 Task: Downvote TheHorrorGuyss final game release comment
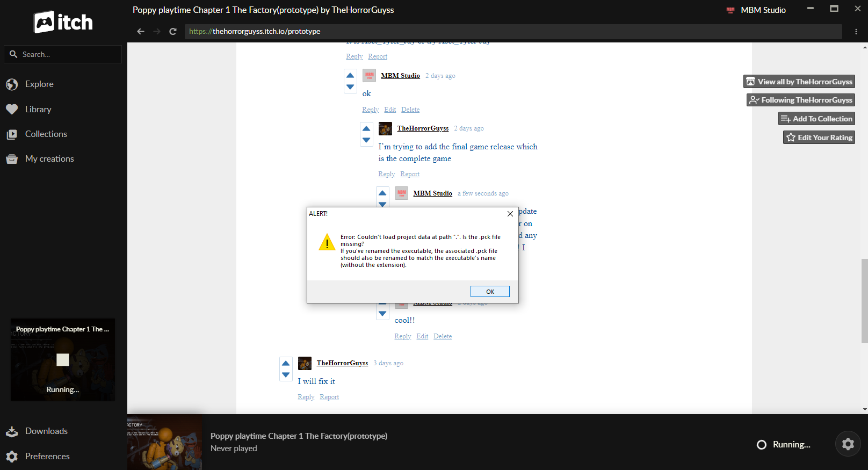click(366, 140)
